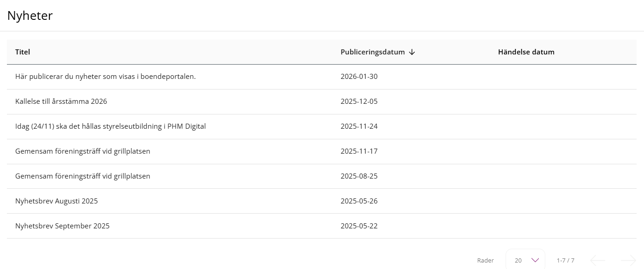644x269 pixels.
Task: Click the 2026-01-30 publication date cell
Action: [x=359, y=77]
